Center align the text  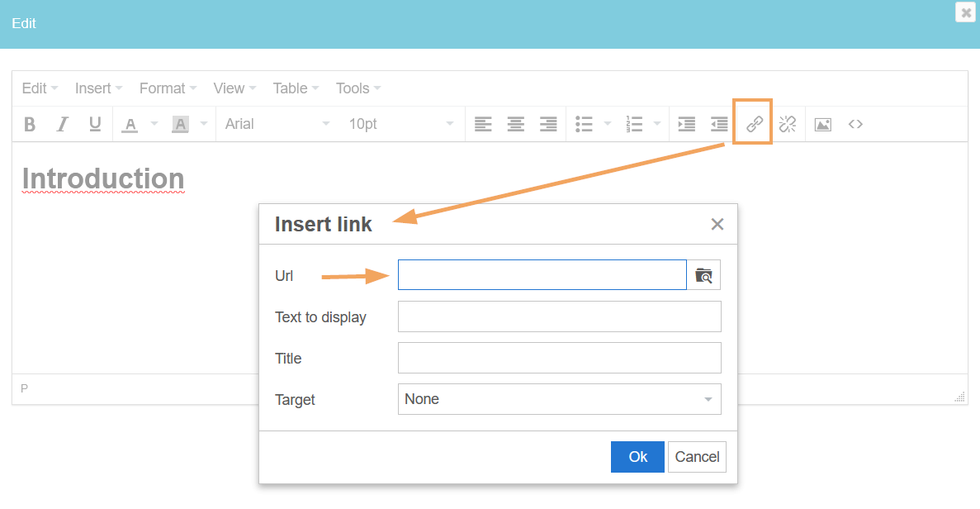(516, 124)
